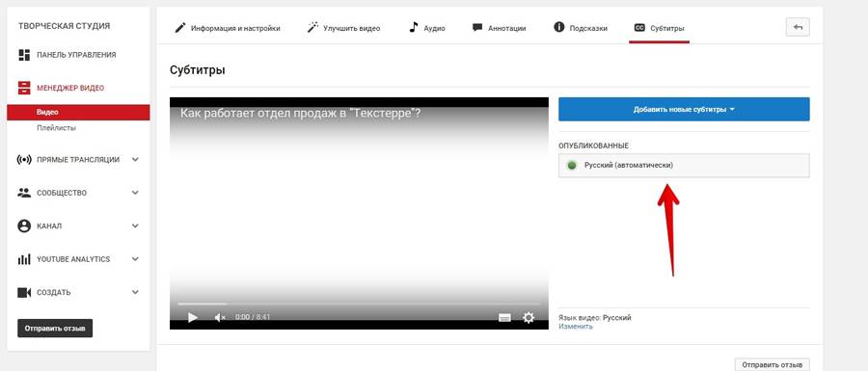
Task: Click the СООБЩЕСТВО people icon
Action: (24, 193)
